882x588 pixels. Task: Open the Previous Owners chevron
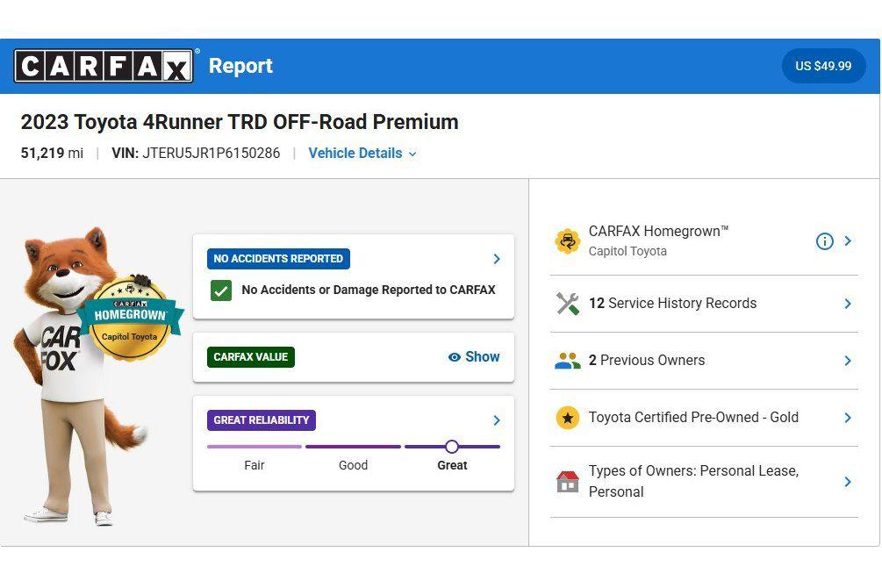pyautogui.click(x=848, y=361)
